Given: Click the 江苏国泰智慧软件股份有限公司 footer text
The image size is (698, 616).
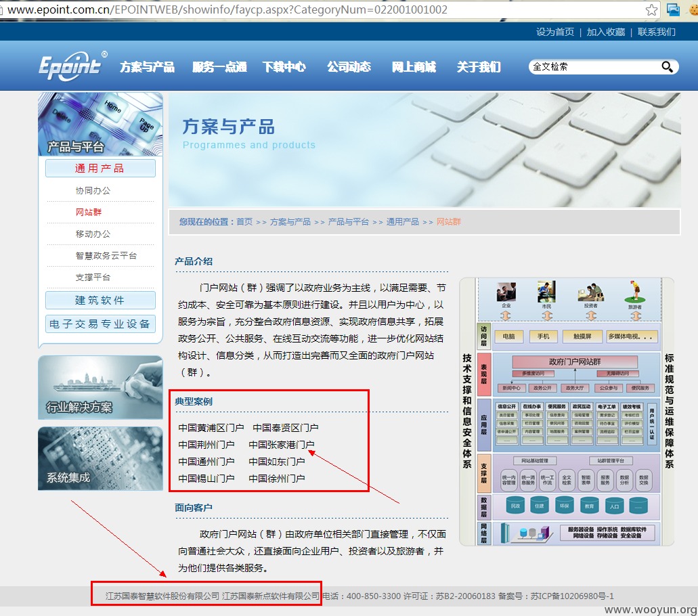Looking at the screenshot, I should pyautogui.click(x=162, y=596).
